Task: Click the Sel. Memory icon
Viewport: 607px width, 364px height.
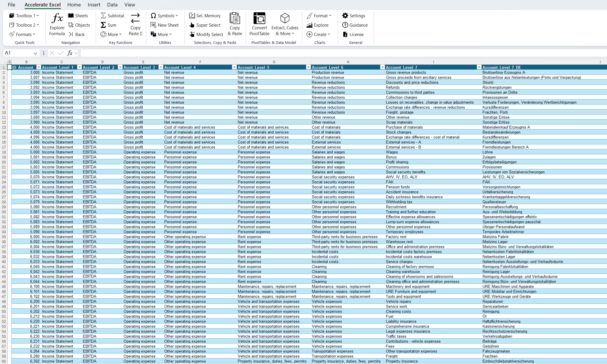Action: 192,16
